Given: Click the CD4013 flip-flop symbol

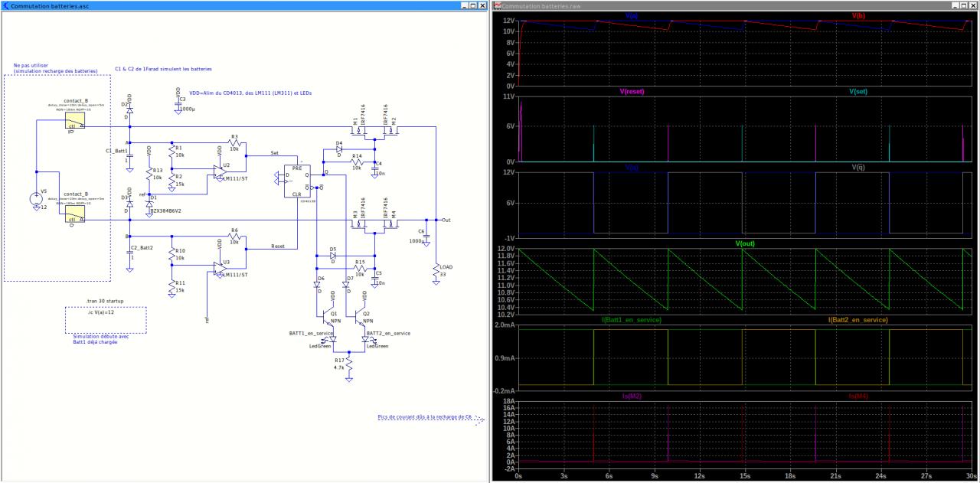Looking at the screenshot, I should [297, 182].
